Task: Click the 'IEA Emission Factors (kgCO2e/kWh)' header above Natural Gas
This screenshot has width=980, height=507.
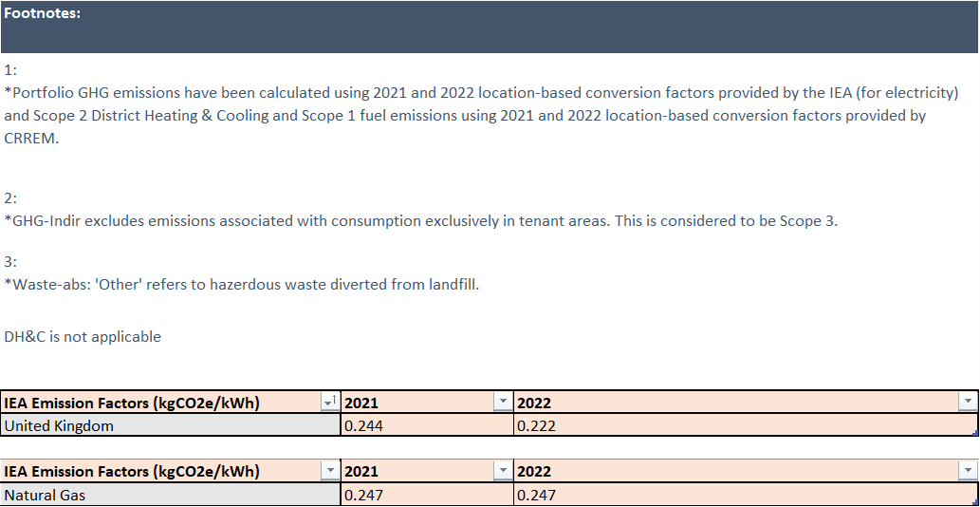Action: pos(132,472)
